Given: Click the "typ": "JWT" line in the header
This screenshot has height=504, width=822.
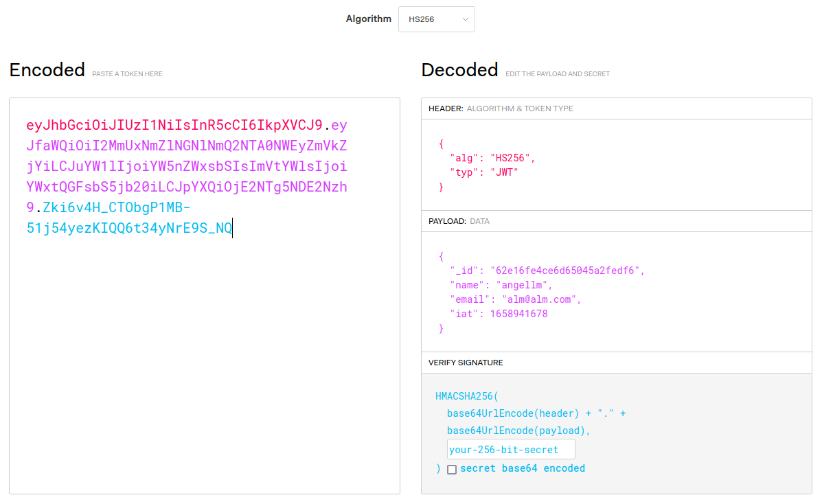Looking at the screenshot, I should pyautogui.click(x=483, y=172).
